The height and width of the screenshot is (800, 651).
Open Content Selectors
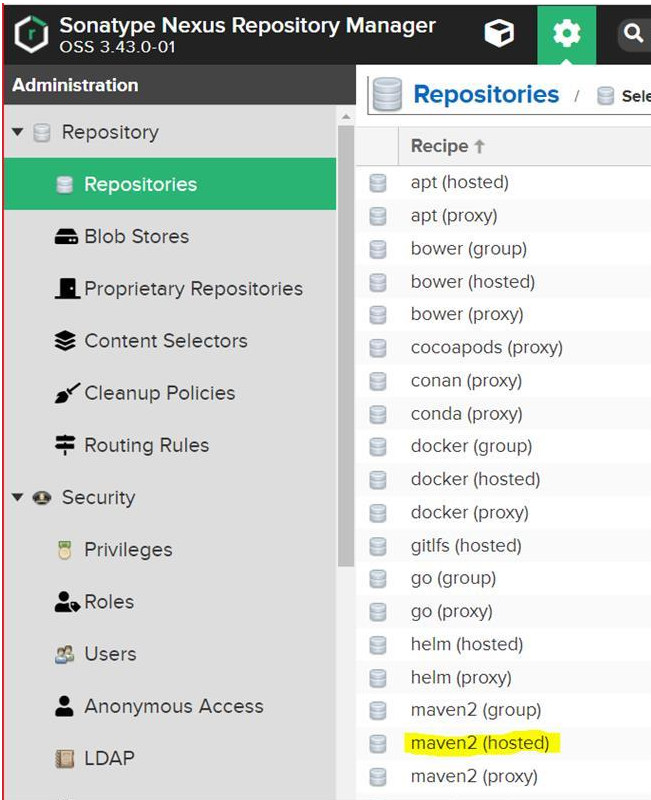(x=166, y=340)
